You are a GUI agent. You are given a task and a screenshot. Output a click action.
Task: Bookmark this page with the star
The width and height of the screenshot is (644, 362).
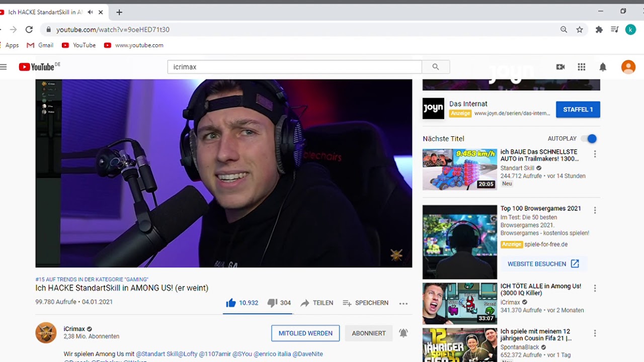580,30
